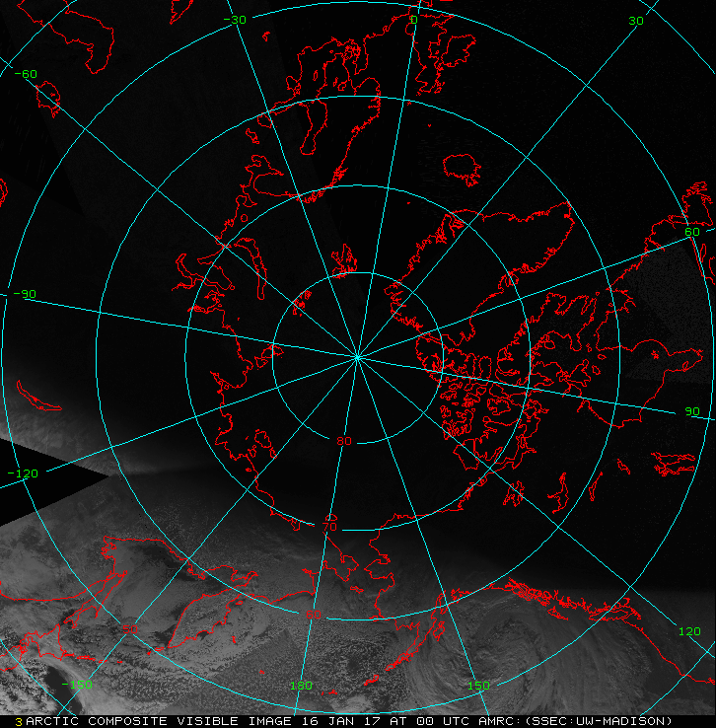Click the red 80 latitude label
716x728 pixels.
[x=344, y=441]
